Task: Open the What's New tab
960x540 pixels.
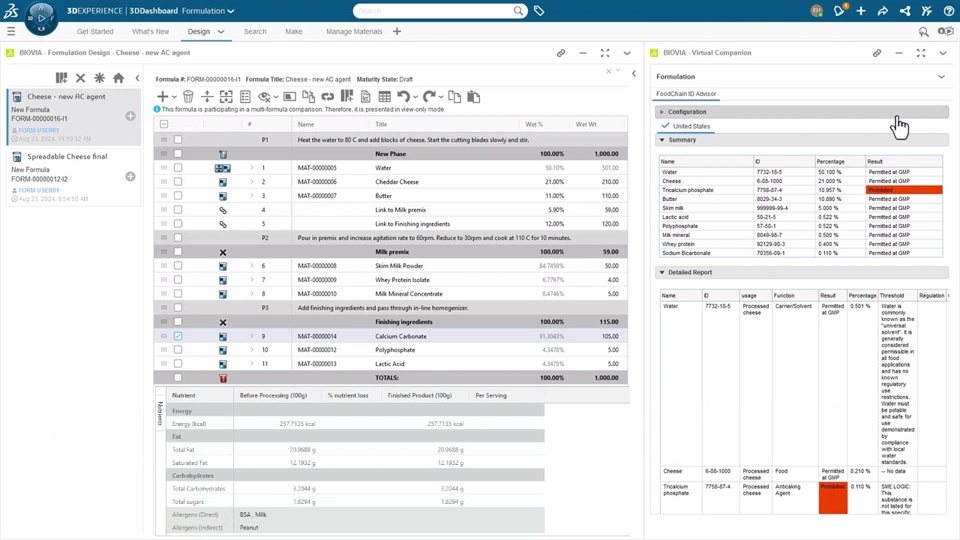Action: [x=150, y=31]
